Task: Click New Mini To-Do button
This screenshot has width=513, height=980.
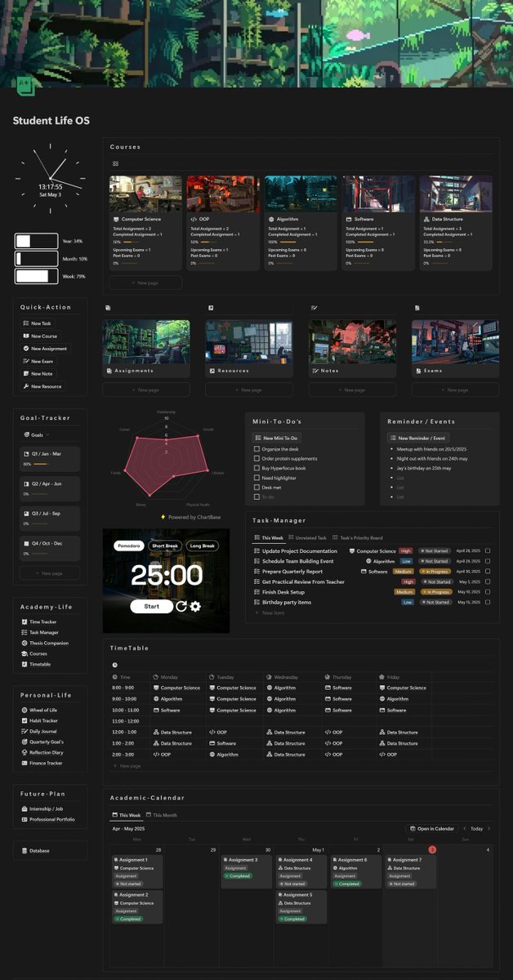Action: coord(277,438)
